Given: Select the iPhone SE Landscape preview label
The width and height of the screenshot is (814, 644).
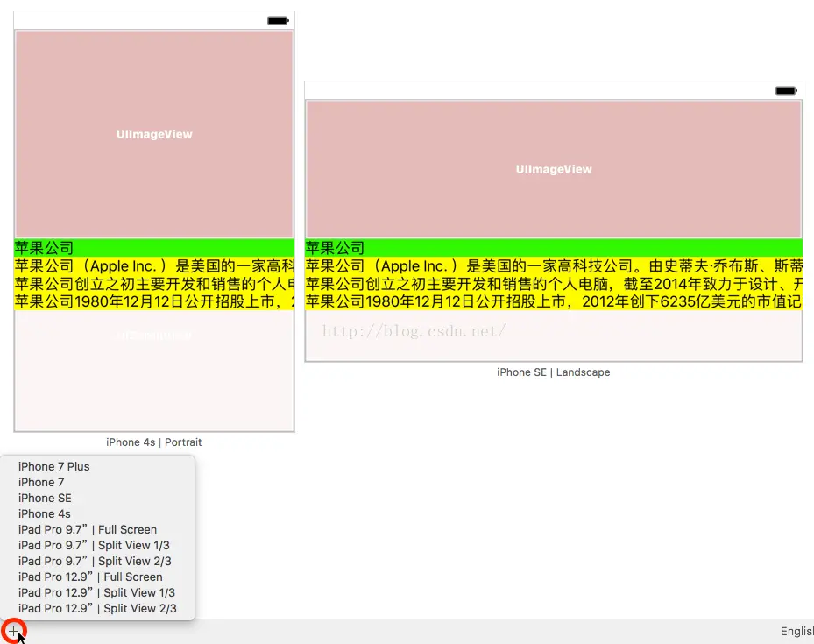Looking at the screenshot, I should click(x=554, y=372).
